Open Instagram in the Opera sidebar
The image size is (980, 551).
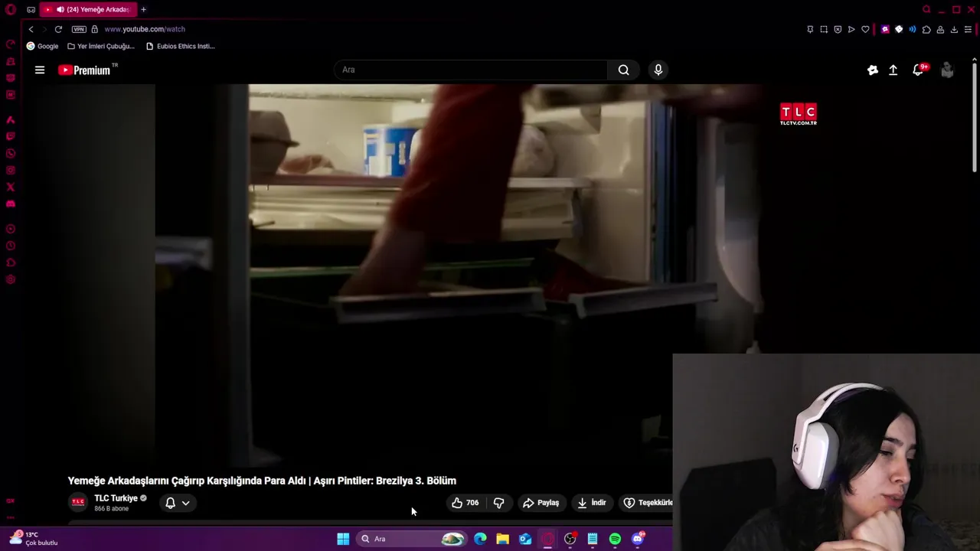[x=11, y=170]
